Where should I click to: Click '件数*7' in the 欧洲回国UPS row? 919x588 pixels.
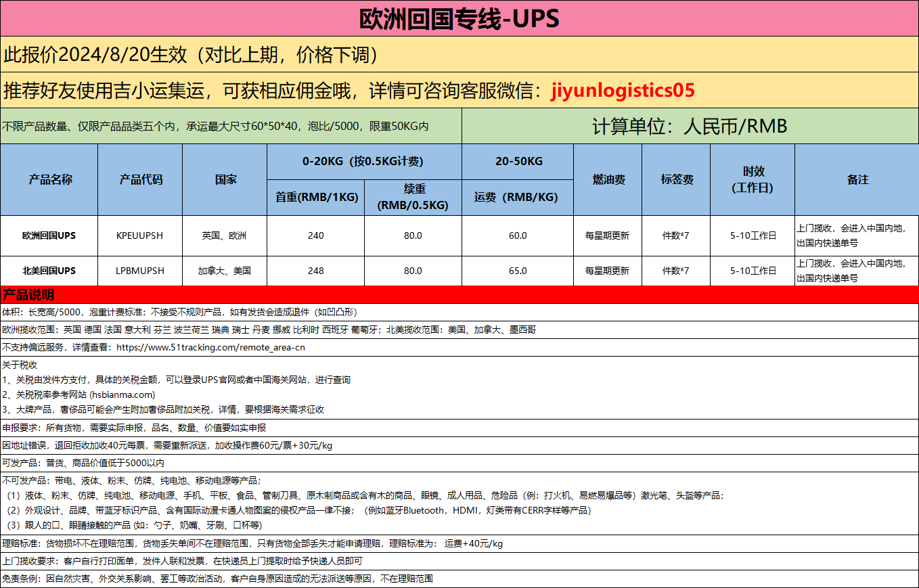pyautogui.click(x=676, y=236)
